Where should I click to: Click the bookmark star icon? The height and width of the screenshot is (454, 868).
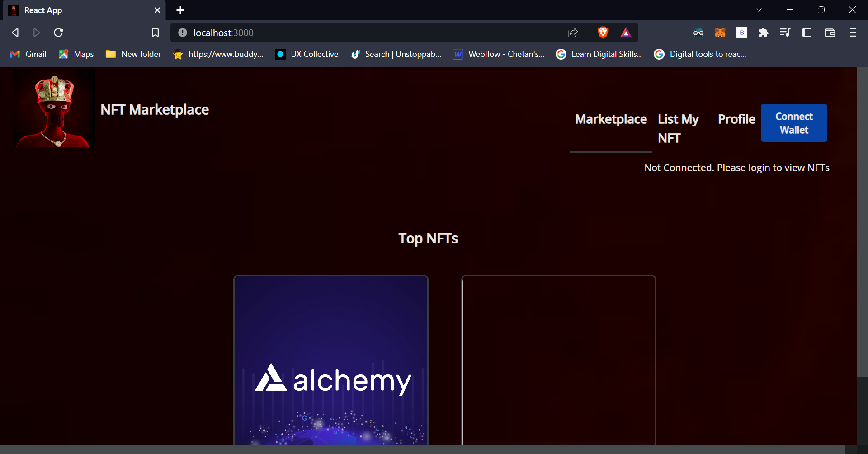tap(155, 33)
